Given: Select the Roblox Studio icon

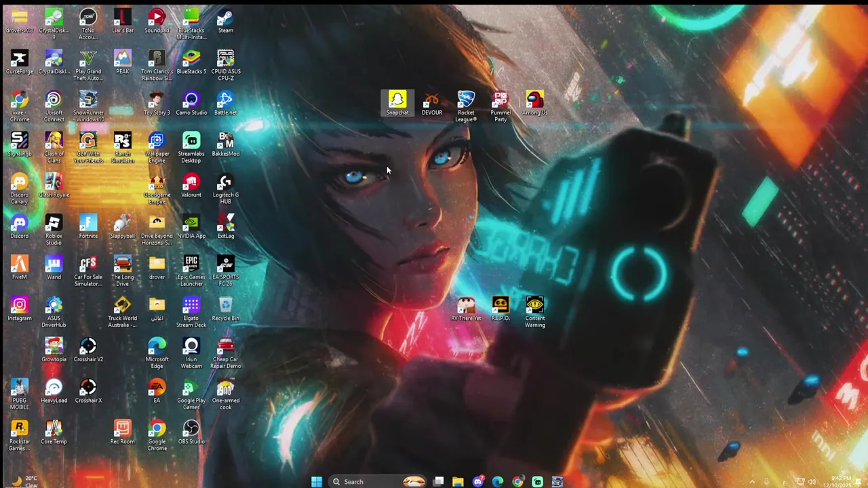Looking at the screenshot, I should [54, 230].
